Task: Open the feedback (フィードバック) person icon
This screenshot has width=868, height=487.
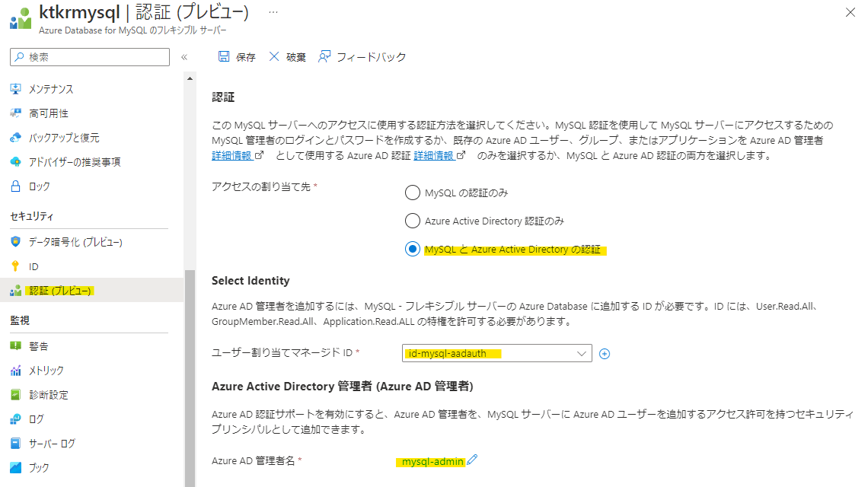Action: click(324, 56)
